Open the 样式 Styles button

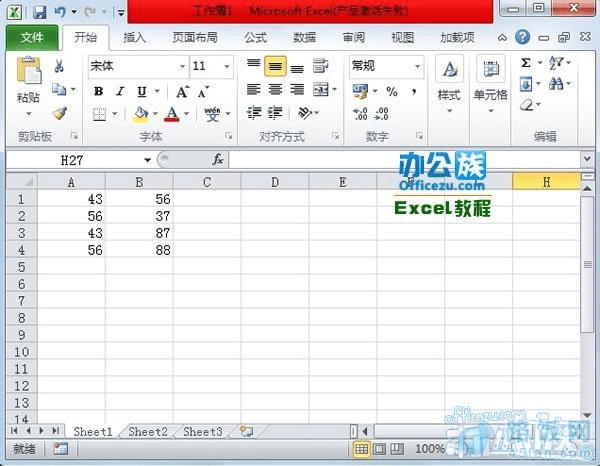coord(449,85)
